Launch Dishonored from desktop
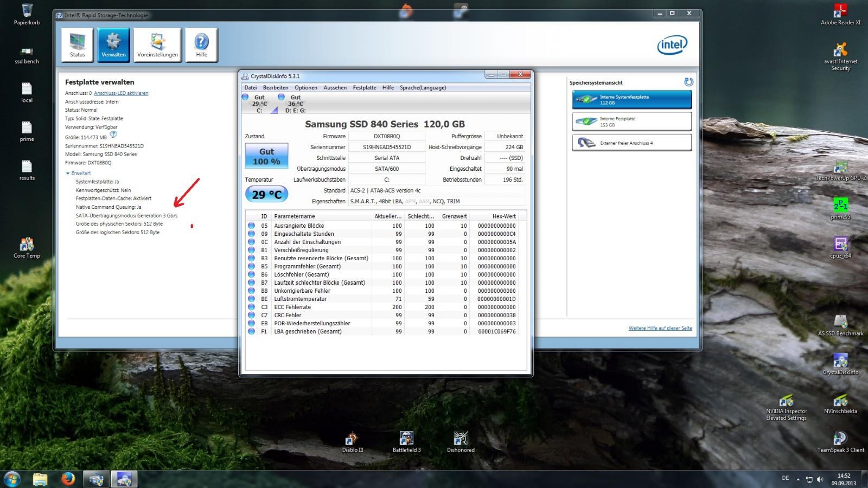 point(461,442)
